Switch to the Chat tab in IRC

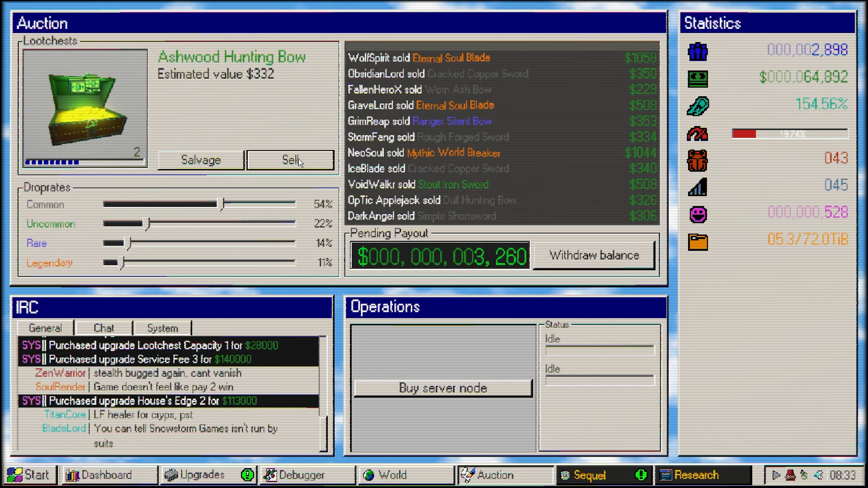[x=104, y=328]
